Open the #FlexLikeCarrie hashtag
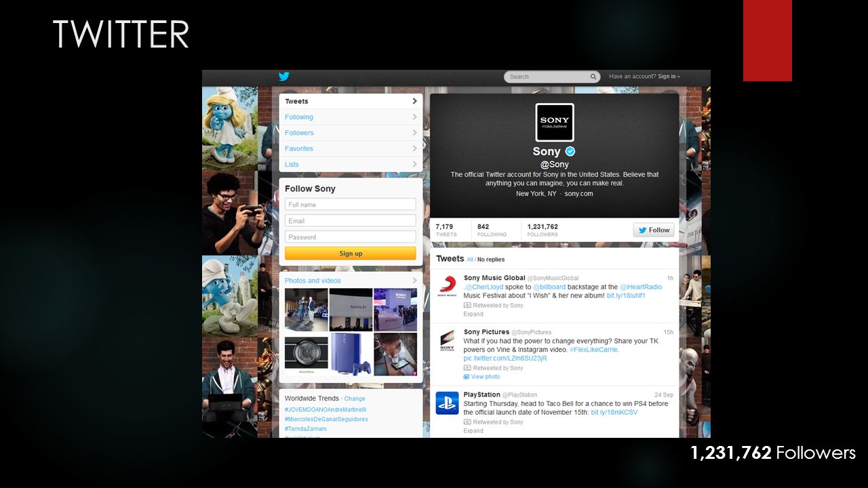 [x=593, y=350]
